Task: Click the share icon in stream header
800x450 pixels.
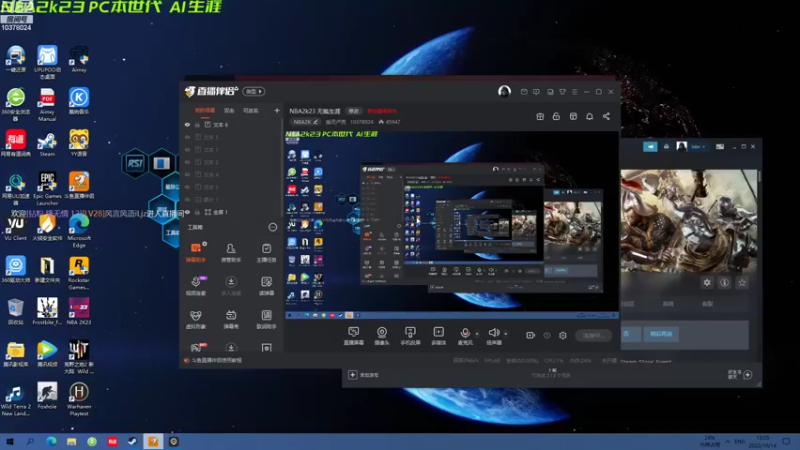Action: 606,116
